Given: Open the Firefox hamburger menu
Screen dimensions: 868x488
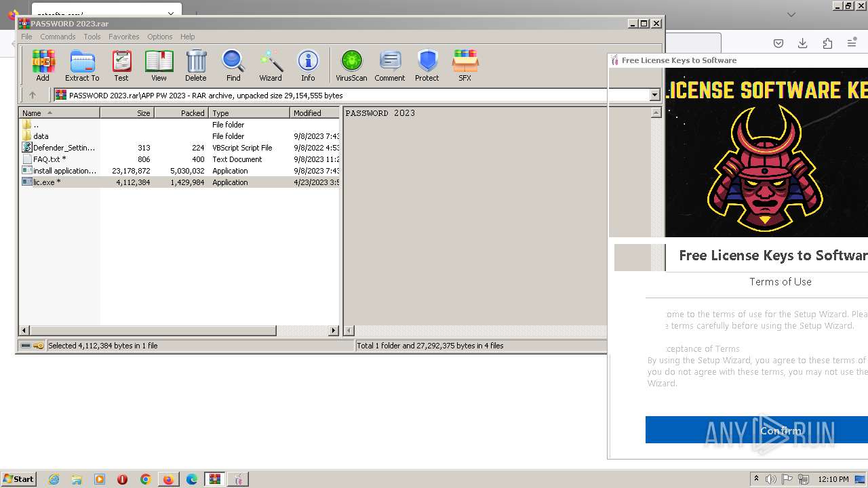Looking at the screenshot, I should click(x=852, y=43).
